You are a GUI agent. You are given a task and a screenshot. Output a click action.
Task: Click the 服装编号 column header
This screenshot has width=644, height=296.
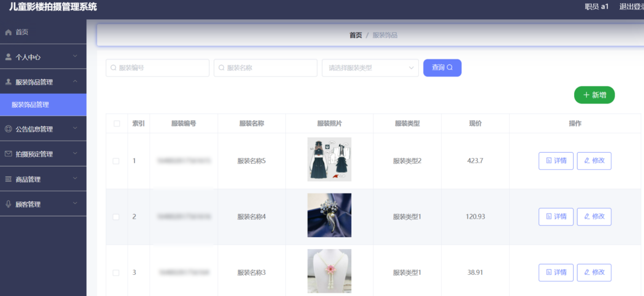point(184,123)
